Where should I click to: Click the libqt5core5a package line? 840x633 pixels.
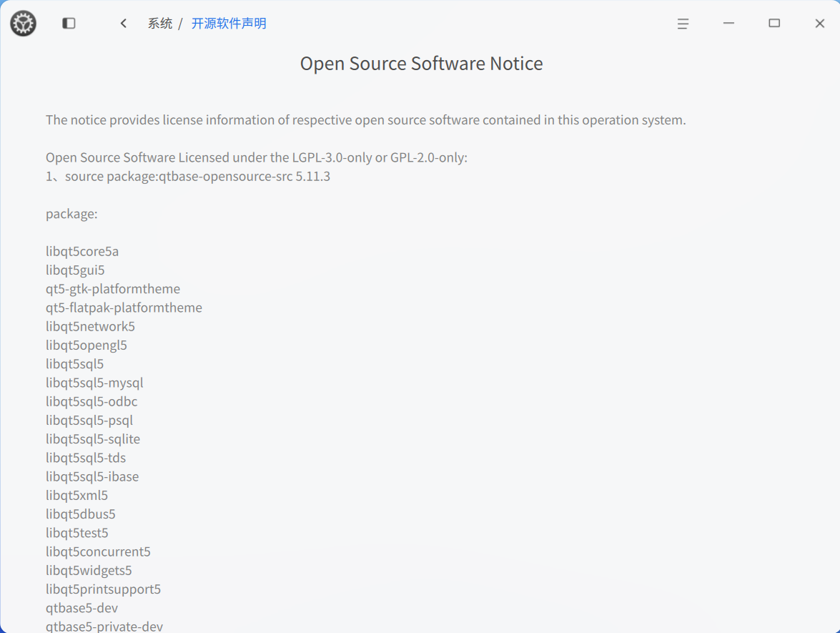tap(82, 251)
